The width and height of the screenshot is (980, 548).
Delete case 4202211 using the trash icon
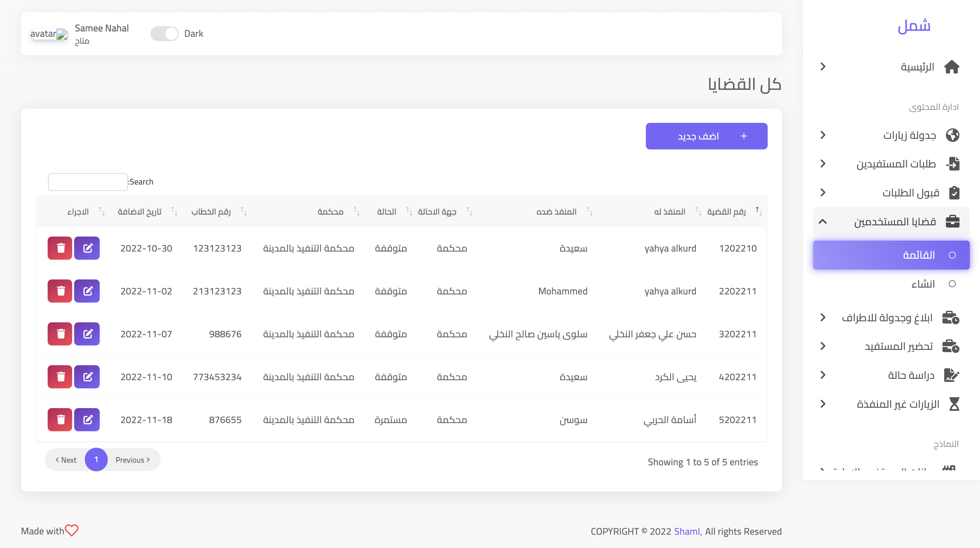[x=60, y=377]
